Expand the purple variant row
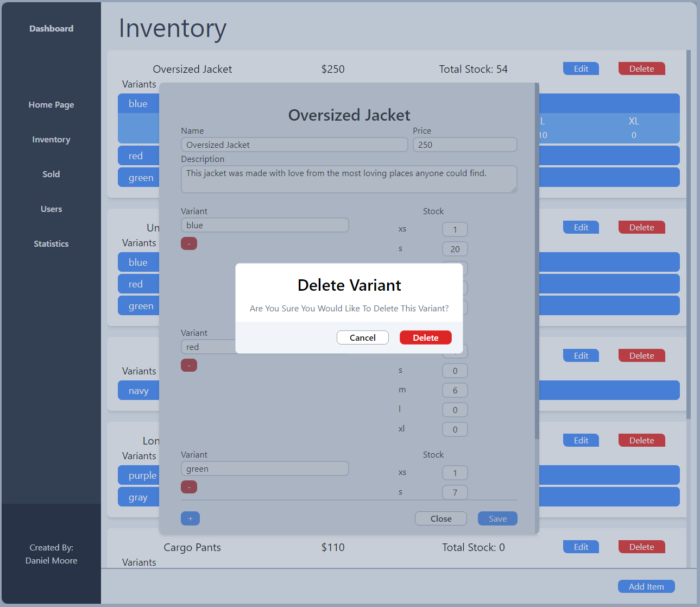Image resolution: width=700 pixels, height=607 pixels. click(x=399, y=475)
